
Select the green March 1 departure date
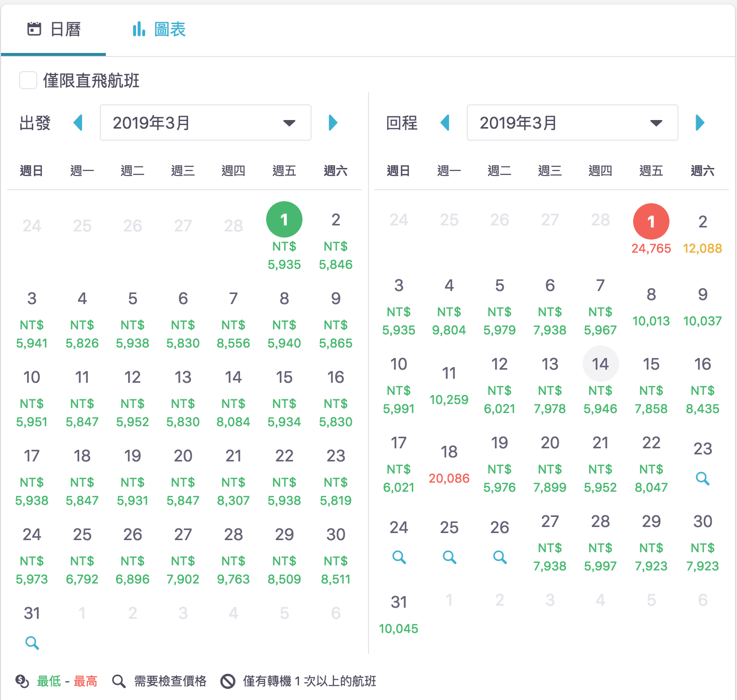pyautogui.click(x=284, y=219)
